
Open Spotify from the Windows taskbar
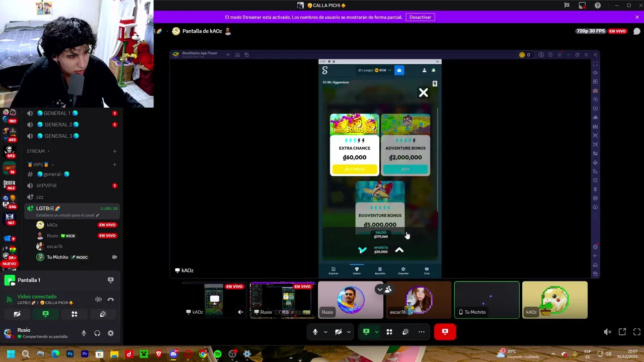[x=217, y=354]
